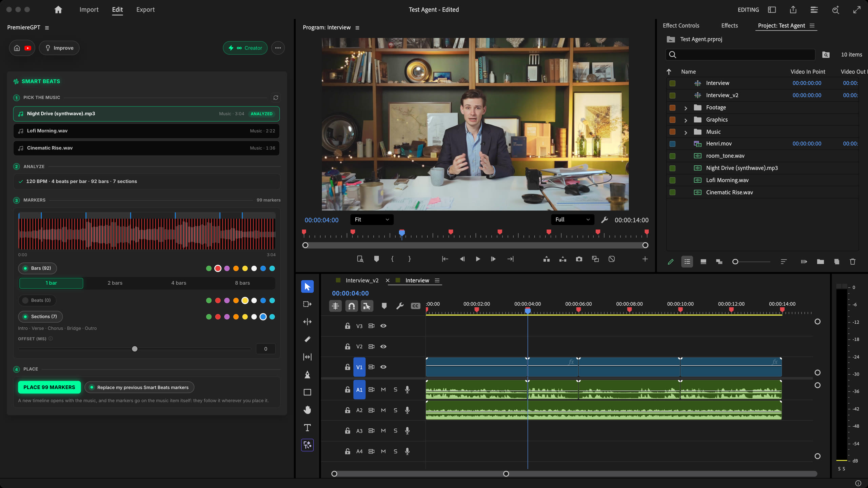This screenshot has height=488, width=868.
Task: Open Interview sequence tab menu
Action: 437,281
